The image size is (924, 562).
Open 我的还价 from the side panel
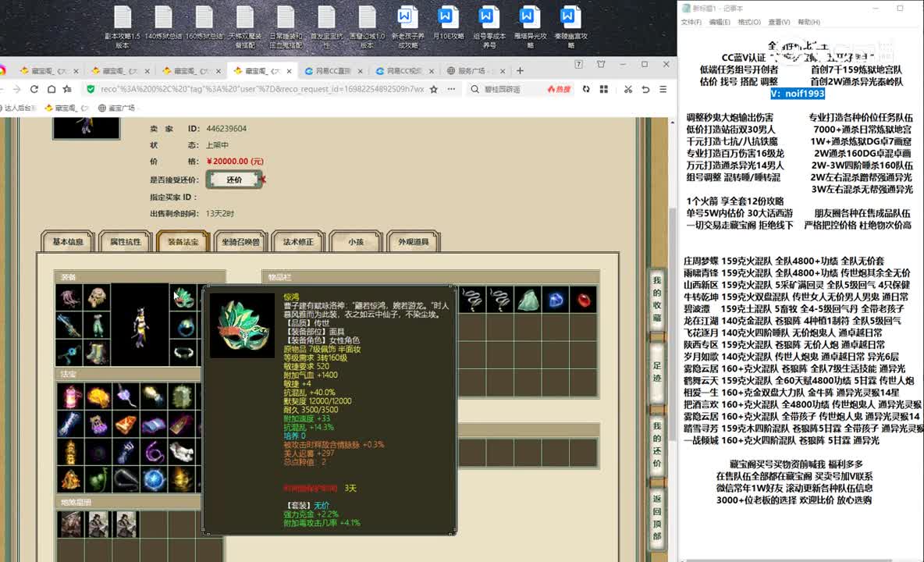click(x=657, y=444)
